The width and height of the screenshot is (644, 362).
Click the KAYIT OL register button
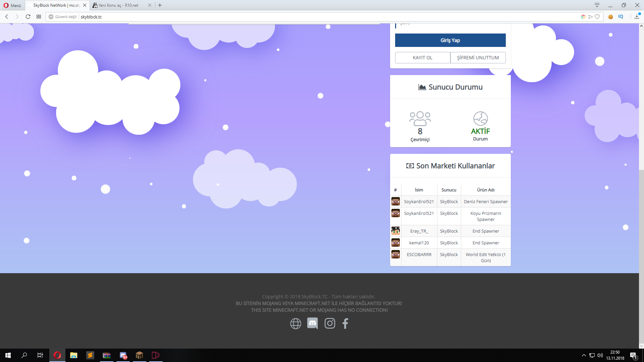(423, 58)
